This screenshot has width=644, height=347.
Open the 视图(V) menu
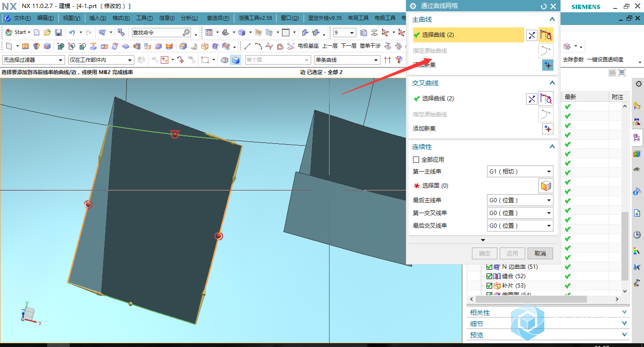pos(71,18)
